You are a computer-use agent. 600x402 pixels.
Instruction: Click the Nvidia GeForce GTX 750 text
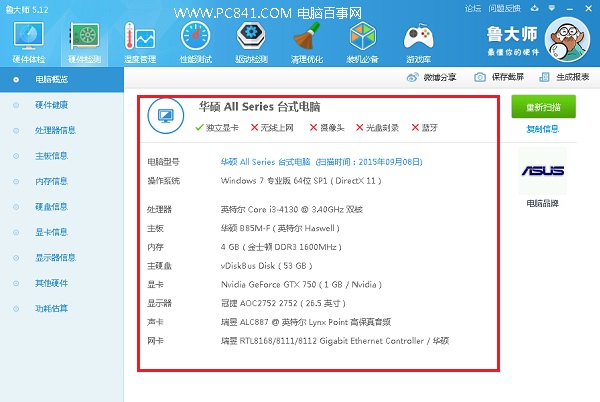pyautogui.click(x=301, y=284)
